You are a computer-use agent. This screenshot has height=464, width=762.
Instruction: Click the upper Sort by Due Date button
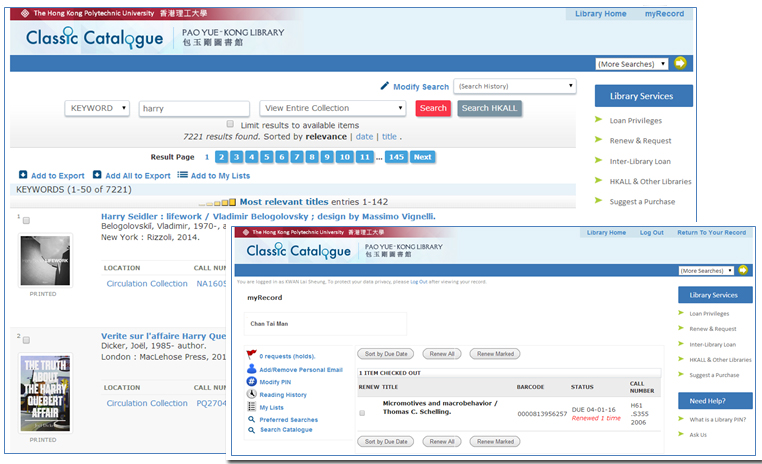click(386, 354)
